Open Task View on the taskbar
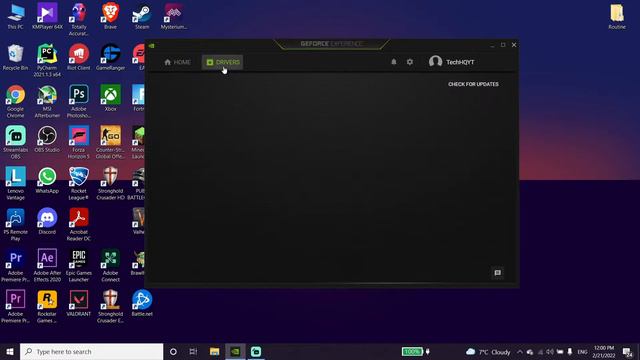 (193, 351)
